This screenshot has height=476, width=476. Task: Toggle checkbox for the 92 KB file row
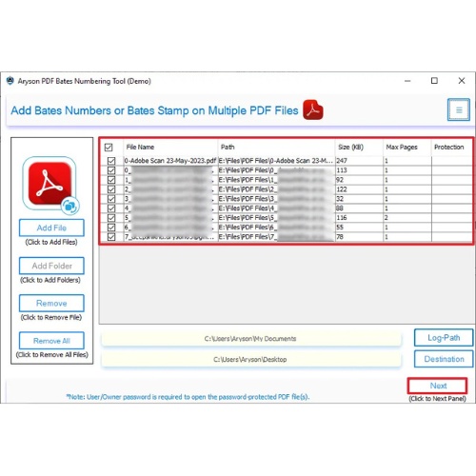(111, 180)
